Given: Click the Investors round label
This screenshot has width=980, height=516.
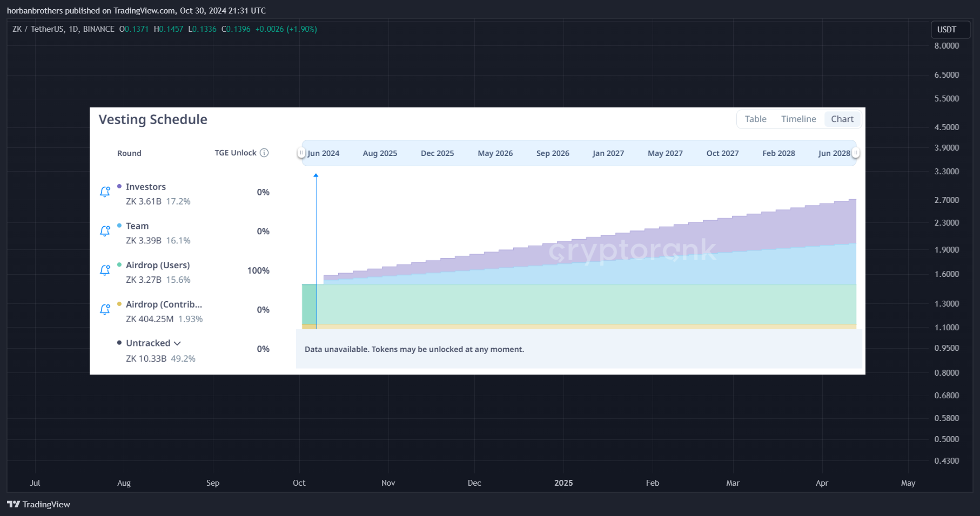Looking at the screenshot, I should (x=146, y=187).
